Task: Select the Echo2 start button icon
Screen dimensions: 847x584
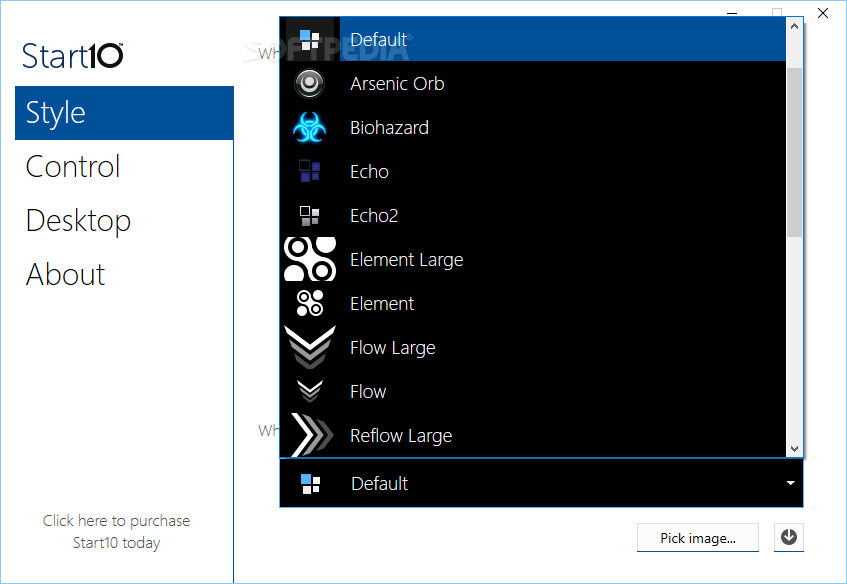Action: tap(310, 216)
